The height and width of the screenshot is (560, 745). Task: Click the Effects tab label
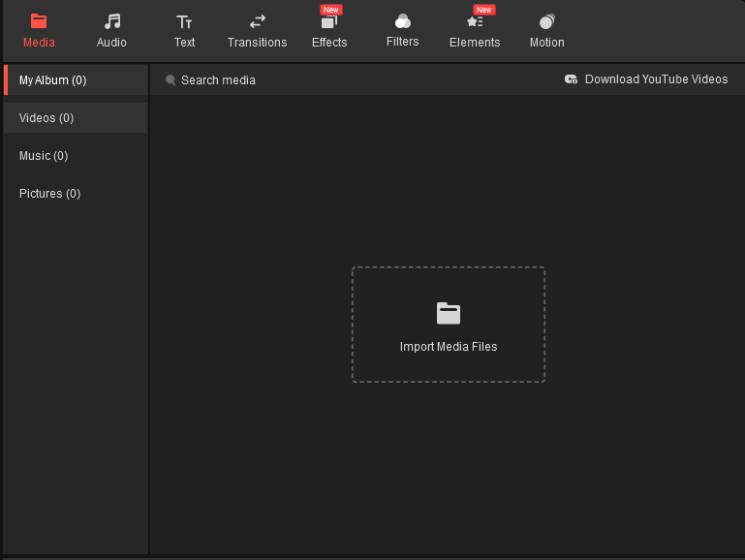[x=329, y=43]
